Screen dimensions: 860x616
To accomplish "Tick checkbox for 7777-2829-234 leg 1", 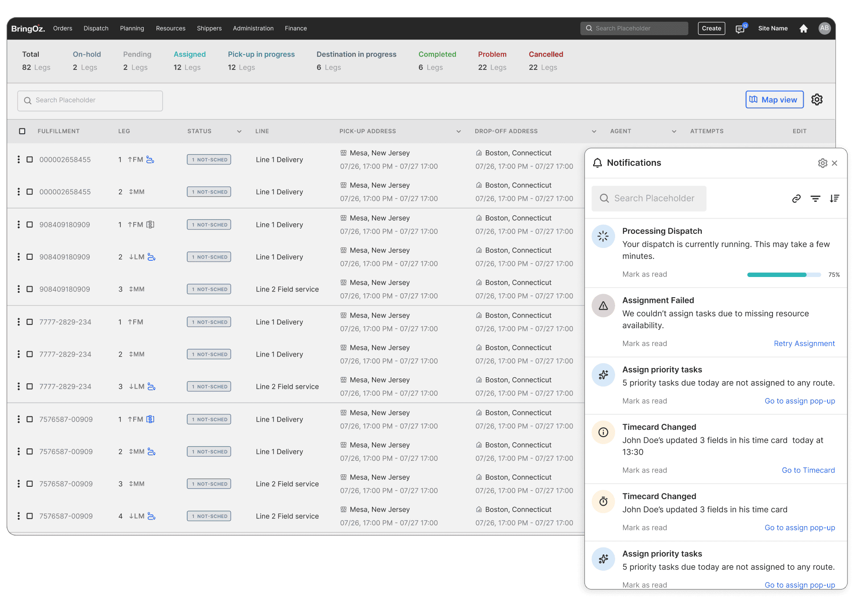I will tap(29, 322).
